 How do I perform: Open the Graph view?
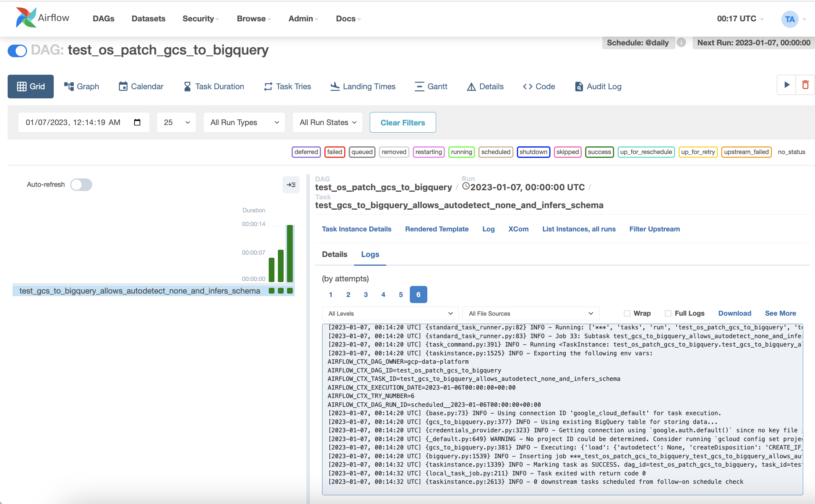82,87
